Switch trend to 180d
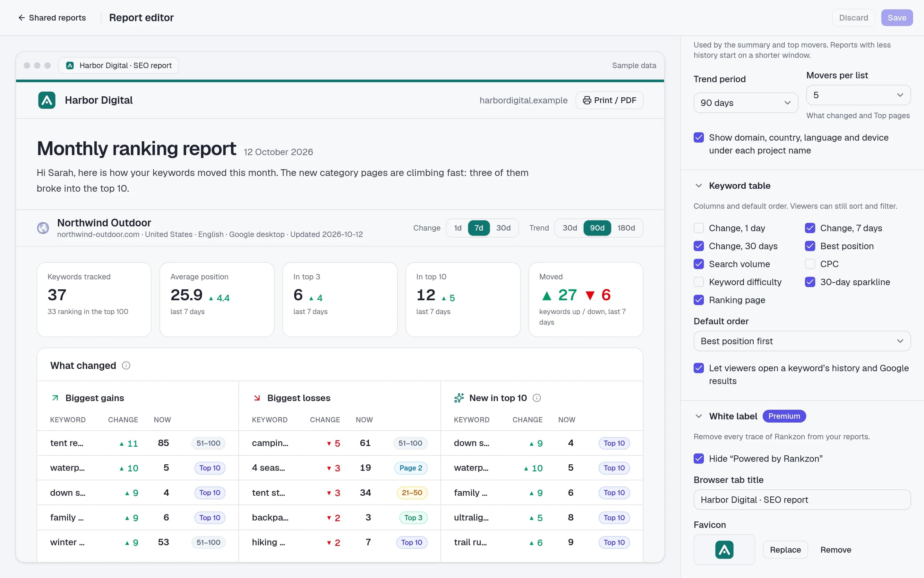The image size is (924, 578). point(626,228)
